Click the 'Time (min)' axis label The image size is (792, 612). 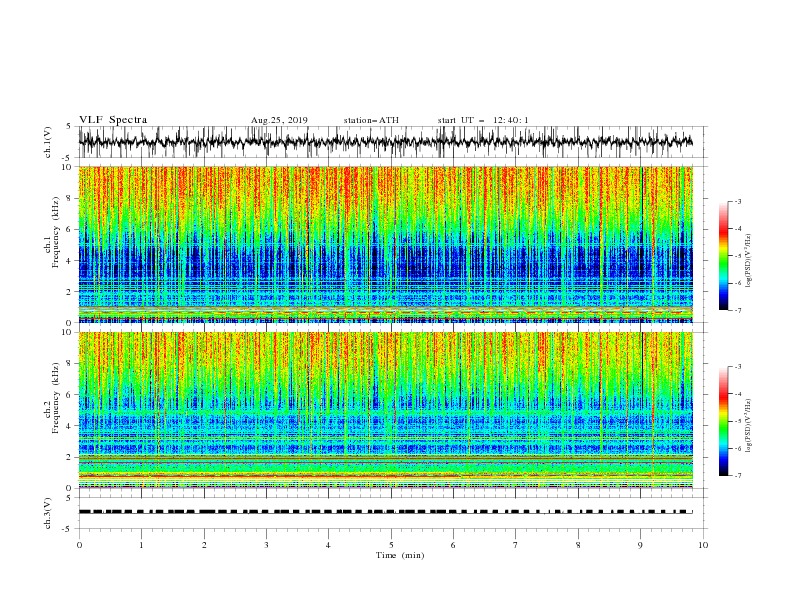pos(400,555)
